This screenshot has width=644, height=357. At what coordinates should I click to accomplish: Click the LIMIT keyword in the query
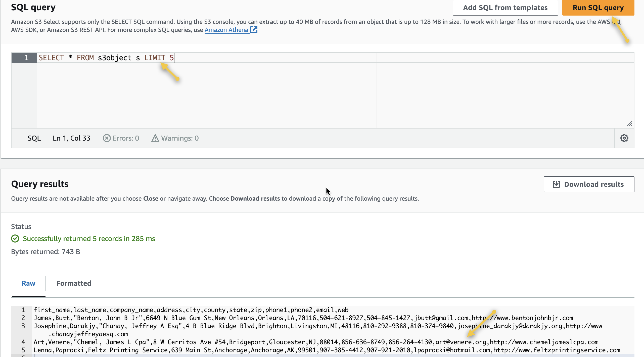[155, 58]
